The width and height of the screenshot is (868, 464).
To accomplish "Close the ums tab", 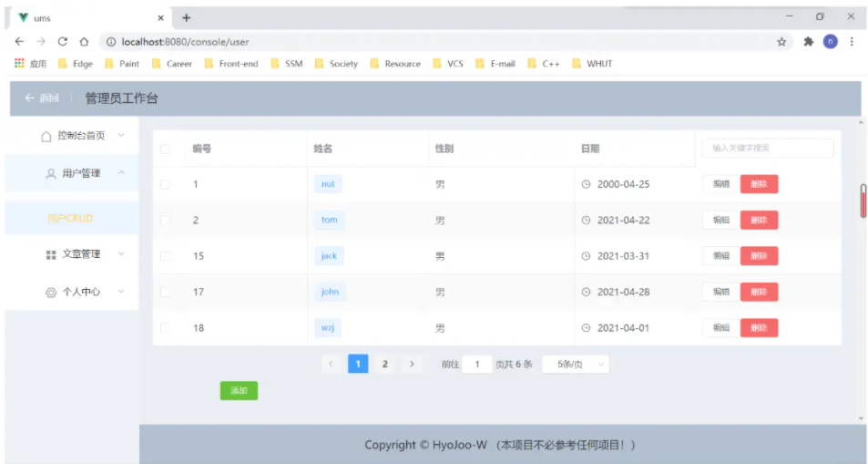I will click(x=160, y=17).
